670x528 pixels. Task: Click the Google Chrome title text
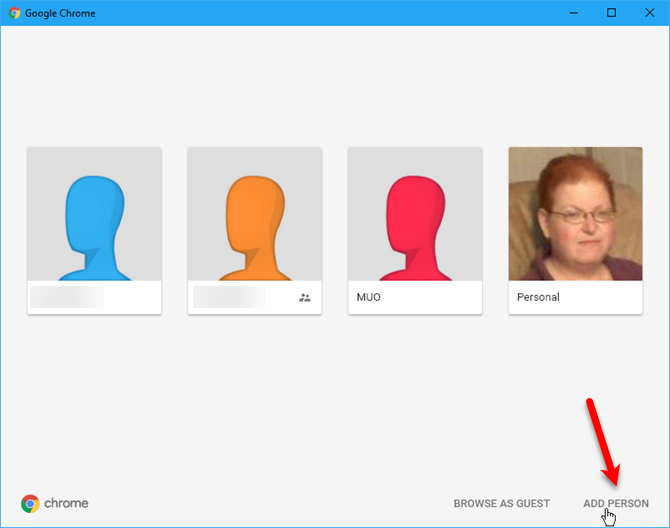tap(60, 13)
